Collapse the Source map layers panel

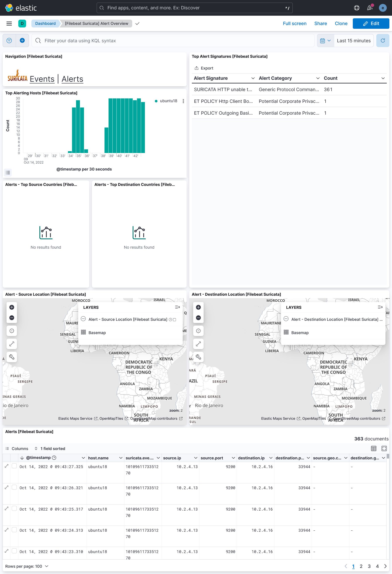(177, 307)
